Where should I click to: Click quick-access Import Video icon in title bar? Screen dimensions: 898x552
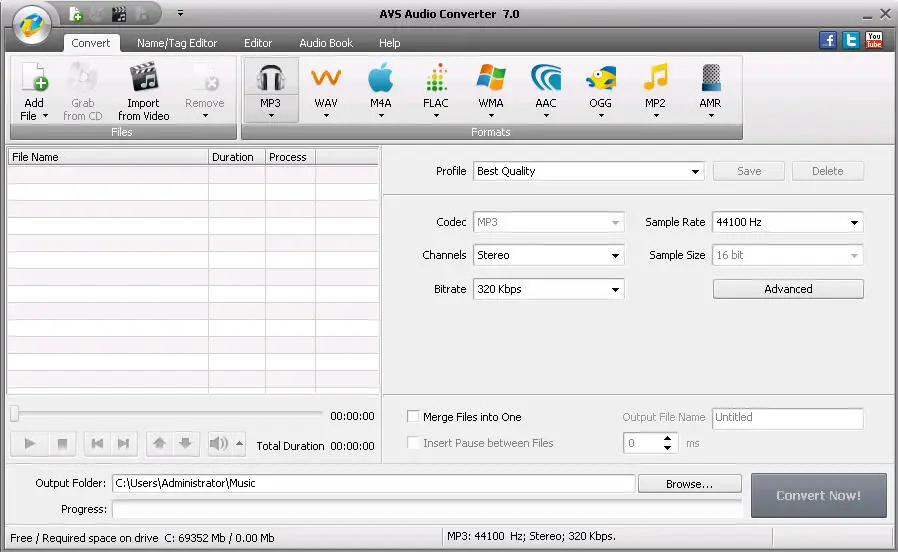[x=119, y=14]
